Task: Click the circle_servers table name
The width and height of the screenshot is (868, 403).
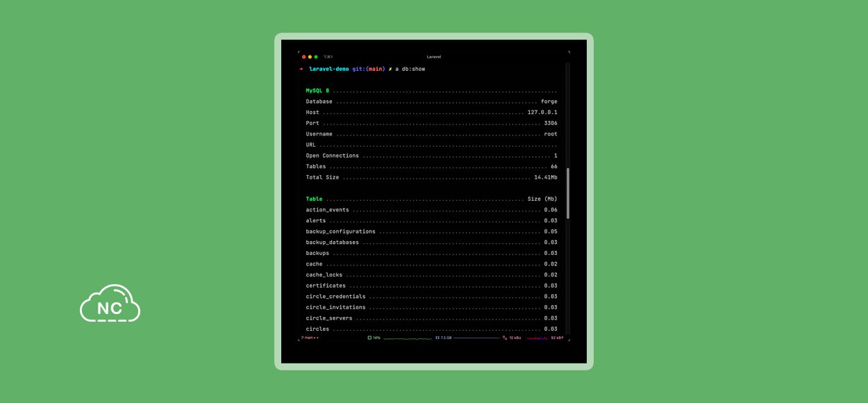Action: [329, 318]
